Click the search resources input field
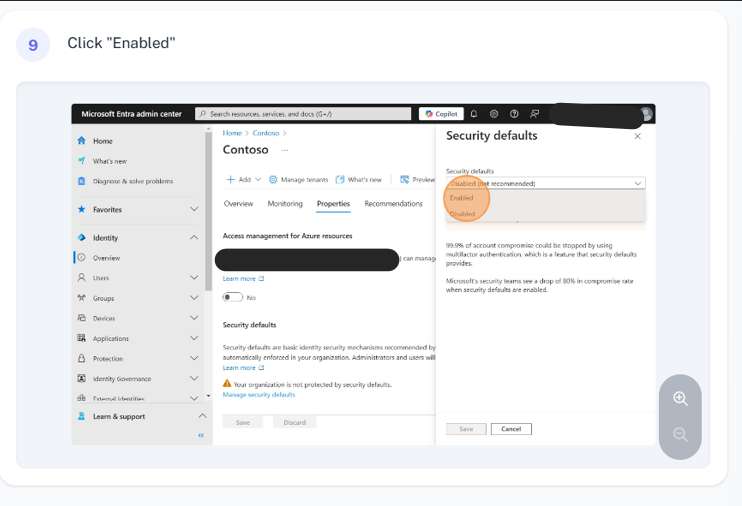The image size is (742, 506). tap(303, 114)
